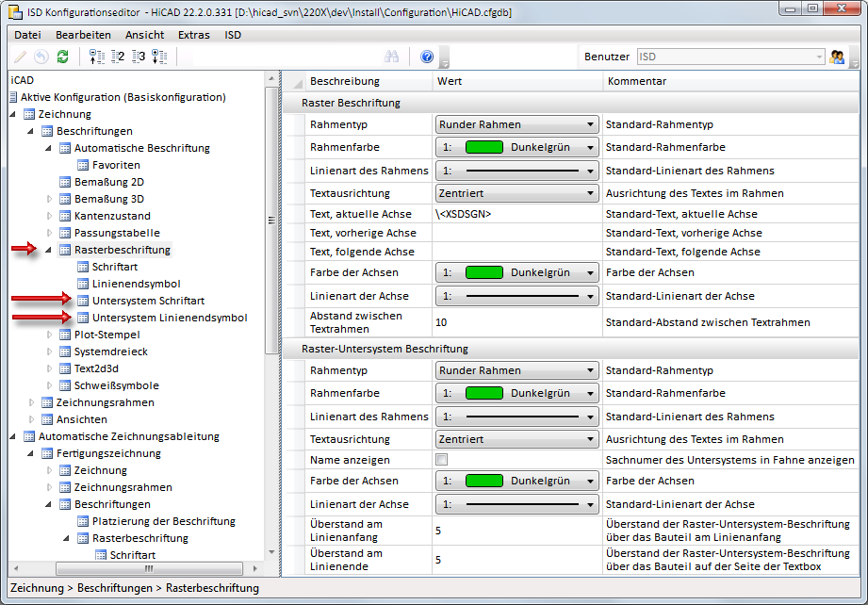Open the Bearbeiten menu
The image size is (868, 605).
click(83, 35)
